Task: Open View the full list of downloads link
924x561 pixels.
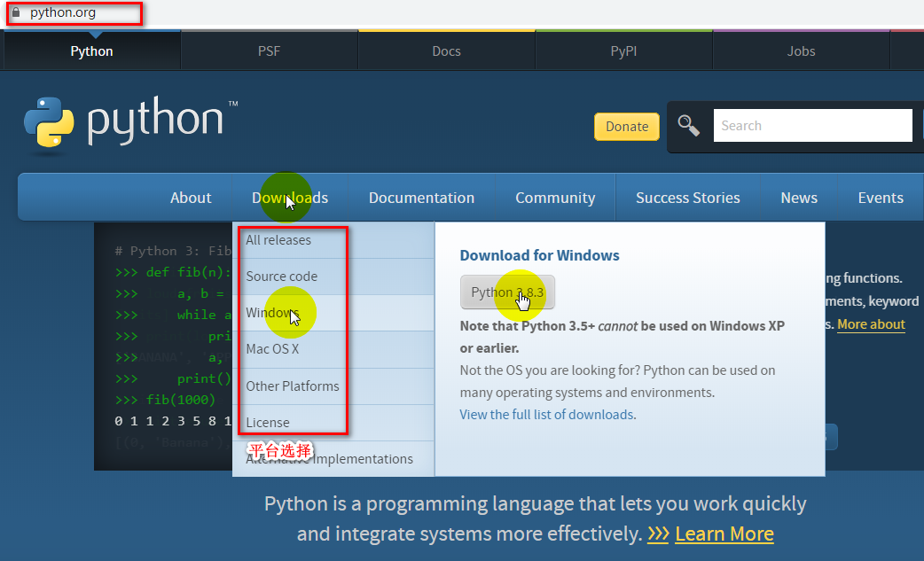Action: pyautogui.click(x=546, y=414)
